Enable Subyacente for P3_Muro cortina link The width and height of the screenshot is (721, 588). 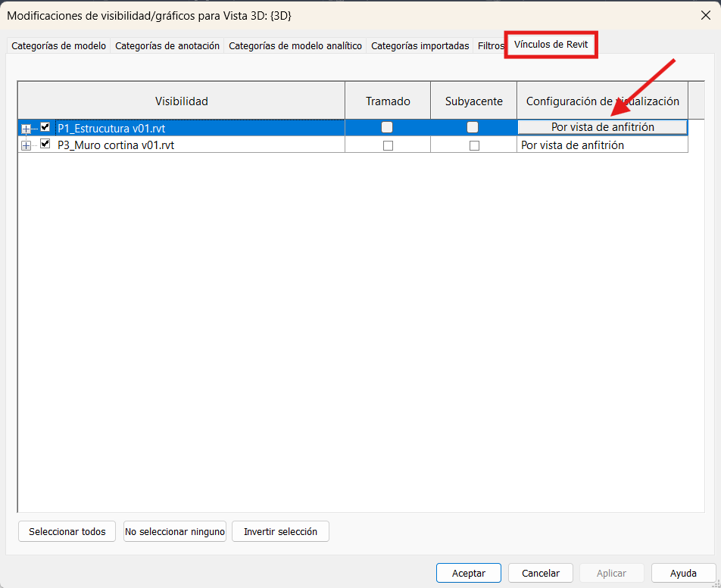(x=474, y=145)
